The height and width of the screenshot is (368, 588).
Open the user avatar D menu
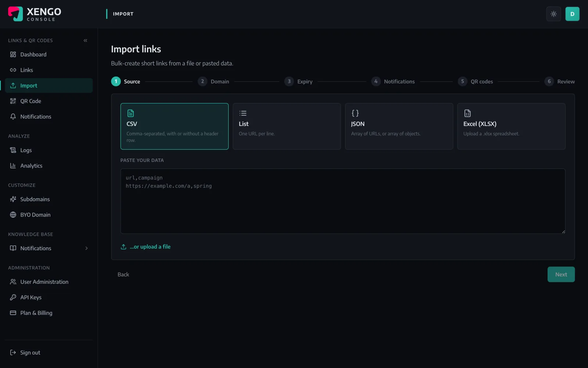572,14
